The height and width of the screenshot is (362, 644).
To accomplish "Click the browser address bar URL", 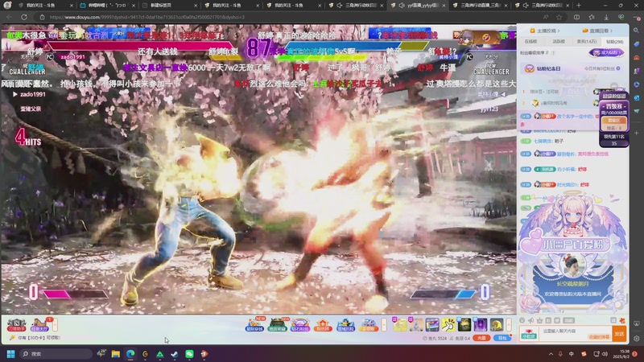I will [147, 17].
